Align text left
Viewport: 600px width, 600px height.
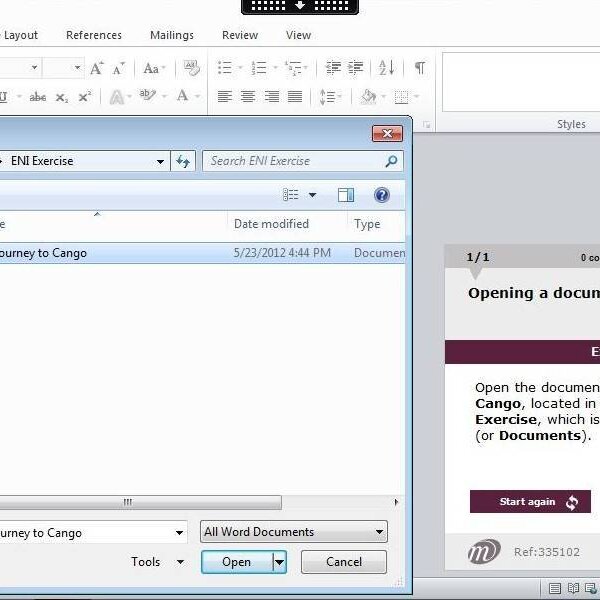coord(225,96)
